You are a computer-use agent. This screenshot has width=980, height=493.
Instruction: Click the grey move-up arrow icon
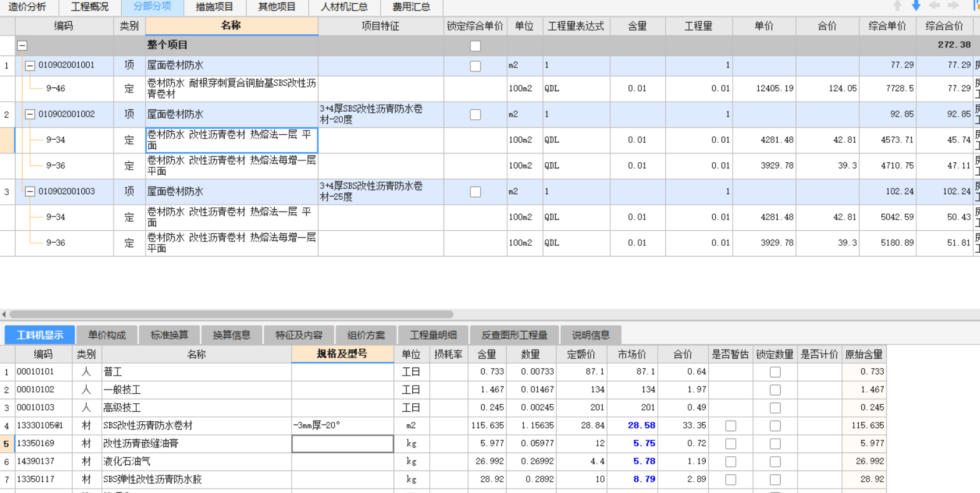point(897,6)
